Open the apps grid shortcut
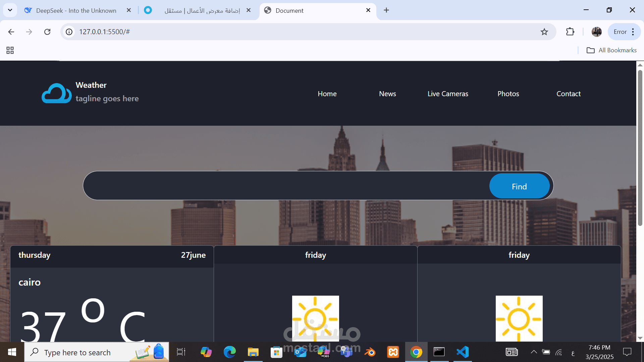Image resolution: width=644 pixels, height=362 pixels. (10, 50)
